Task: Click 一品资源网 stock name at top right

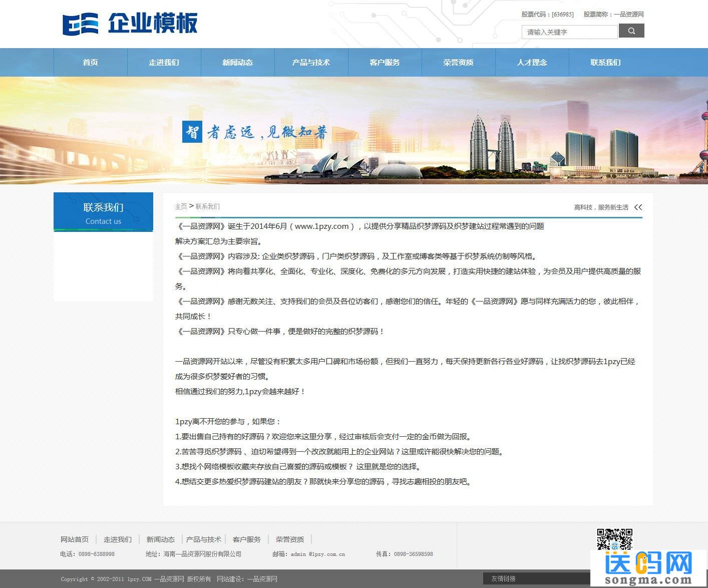Action: pyautogui.click(x=628, y=15)
